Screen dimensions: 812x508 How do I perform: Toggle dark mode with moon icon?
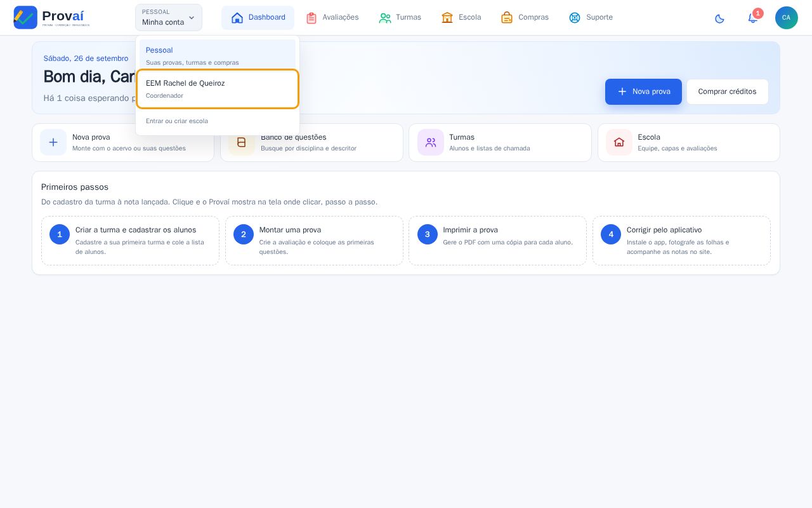click(719, 18)
